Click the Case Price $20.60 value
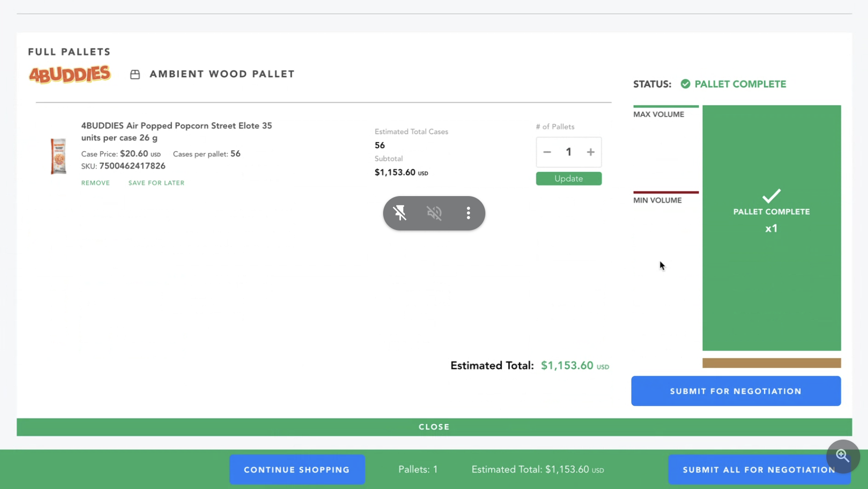The width and height of the screenshot is (868, 489). [134, 154]
